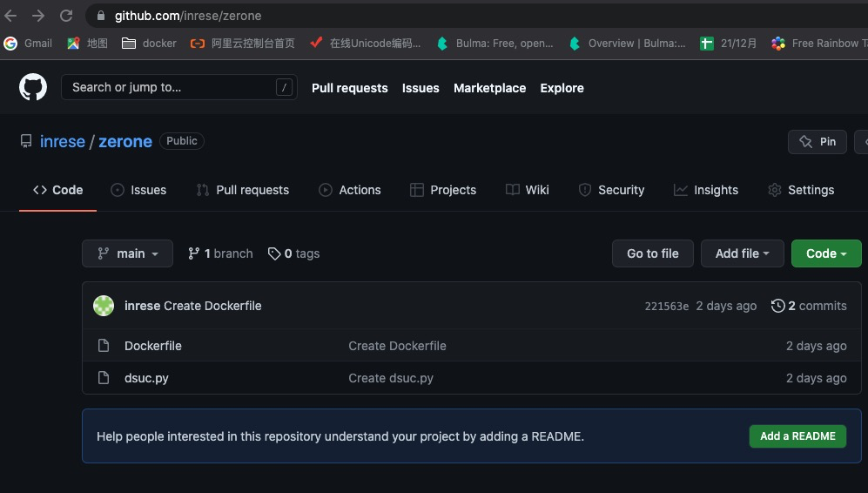Image resolution: width=868 pixels, height=493 pixels.
Task: Click the Add a README button
Action: pos(797,436)
